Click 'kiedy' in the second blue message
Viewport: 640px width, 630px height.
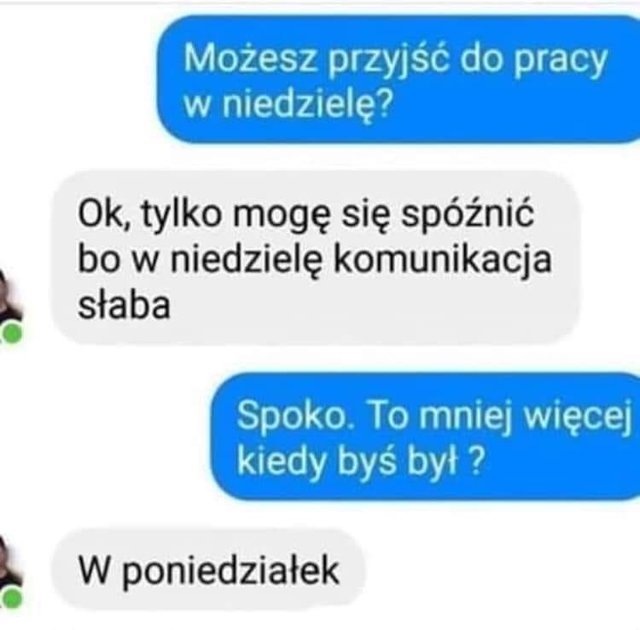pos(281,461)
